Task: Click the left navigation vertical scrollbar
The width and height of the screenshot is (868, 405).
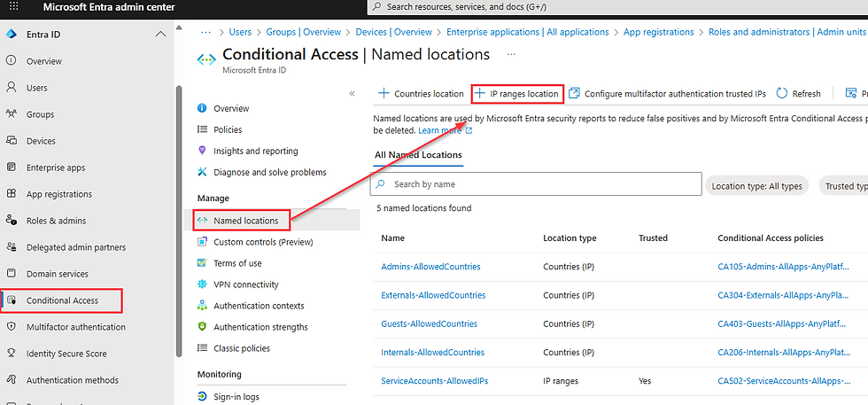Action: pyautogui.click(x=178, y=222)
